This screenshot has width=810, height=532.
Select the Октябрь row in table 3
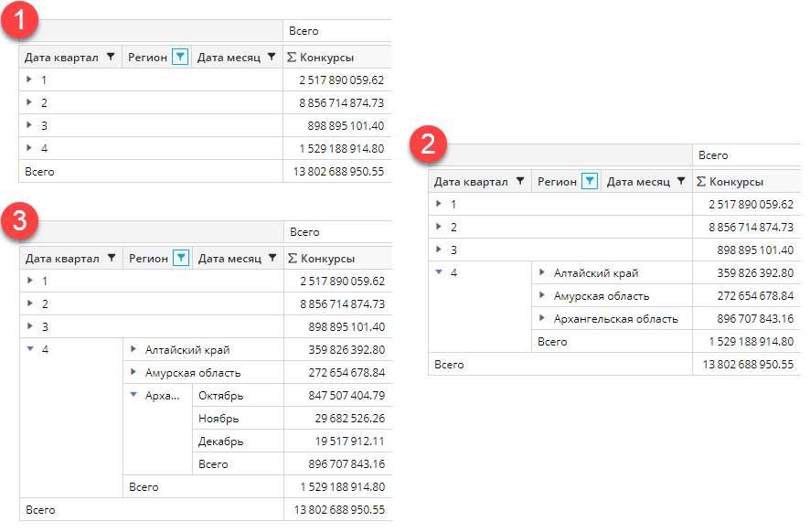219,396
